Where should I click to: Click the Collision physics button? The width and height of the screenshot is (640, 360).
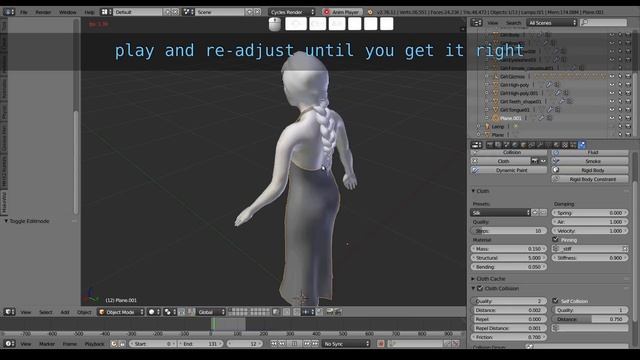point(509,152)
